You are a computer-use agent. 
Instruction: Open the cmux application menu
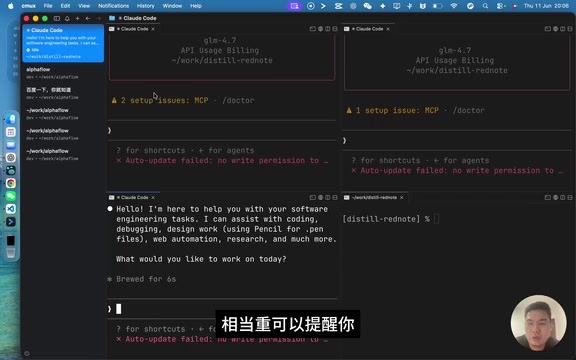(x=28, y=6)
